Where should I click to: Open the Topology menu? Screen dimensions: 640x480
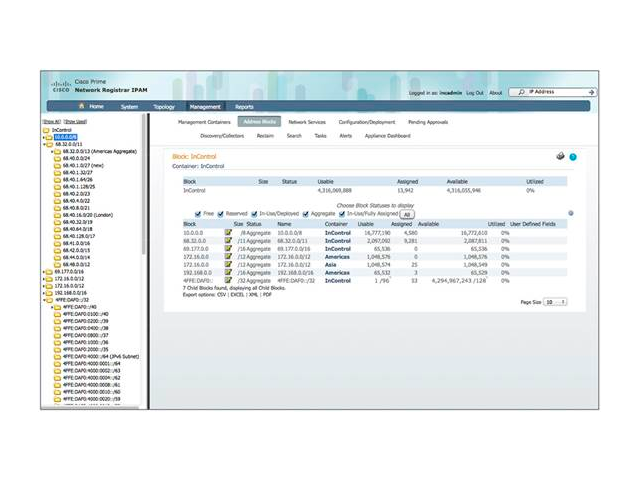(163, 106)
